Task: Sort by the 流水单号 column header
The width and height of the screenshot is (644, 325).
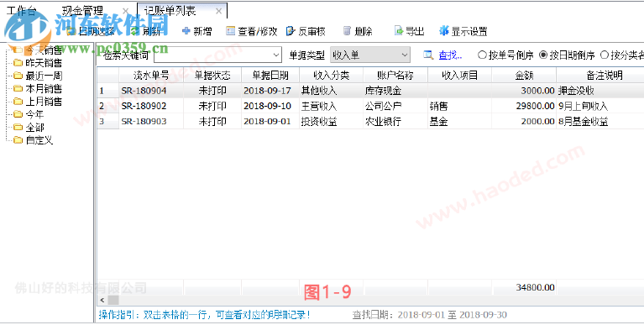Action: coord(151,76)
